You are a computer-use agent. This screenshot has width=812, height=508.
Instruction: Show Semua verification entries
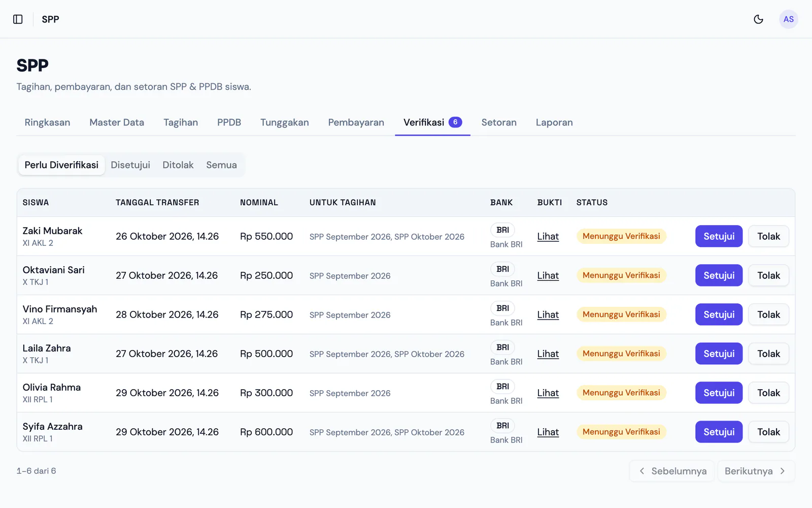tap(221, 165)
